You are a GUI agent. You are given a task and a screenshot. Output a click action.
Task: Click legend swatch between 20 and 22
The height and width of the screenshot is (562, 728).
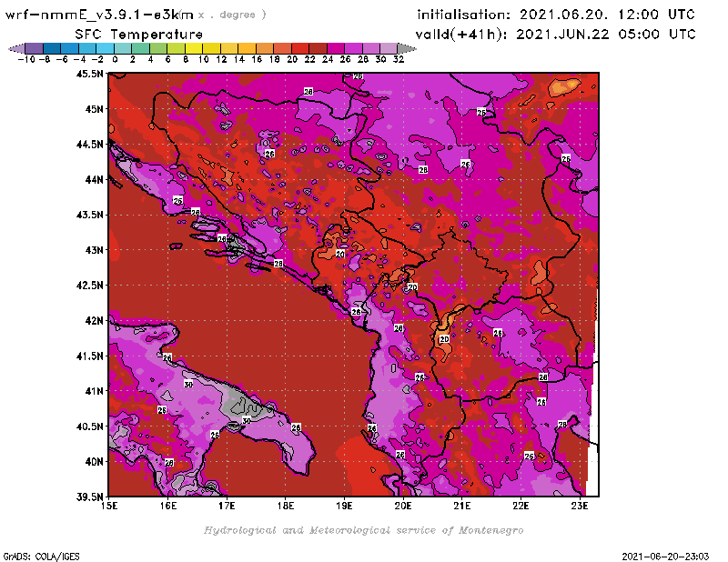pyautogui.click(x=300, y=48)
